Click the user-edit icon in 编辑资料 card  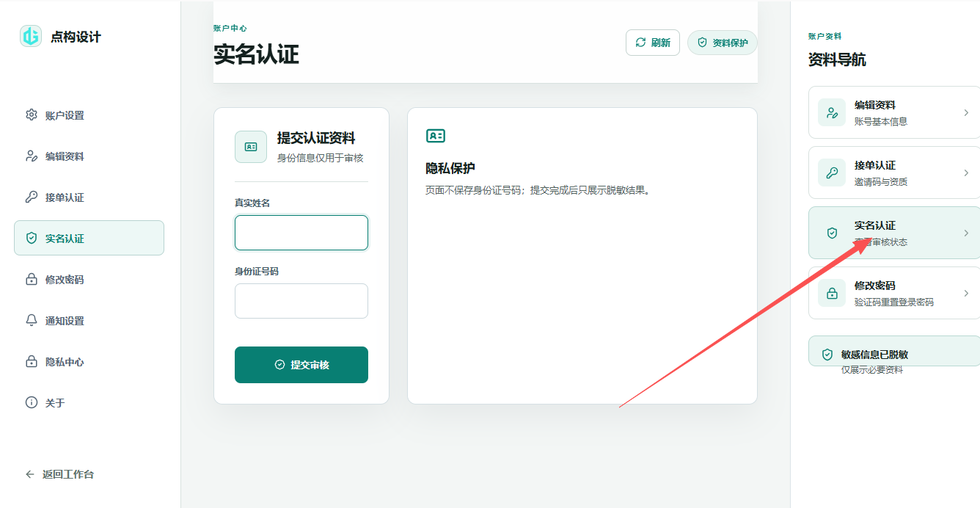[832, 112]
